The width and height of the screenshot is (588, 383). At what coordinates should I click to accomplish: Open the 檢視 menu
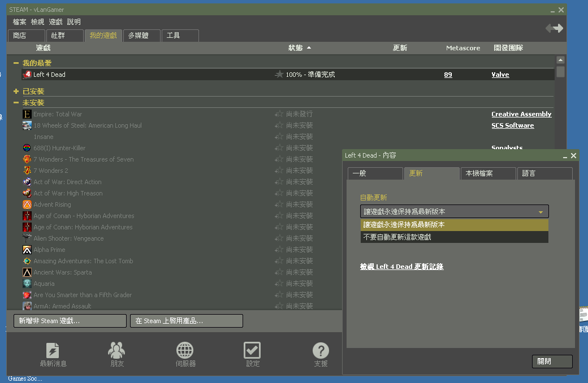click(x=37, y=22)
